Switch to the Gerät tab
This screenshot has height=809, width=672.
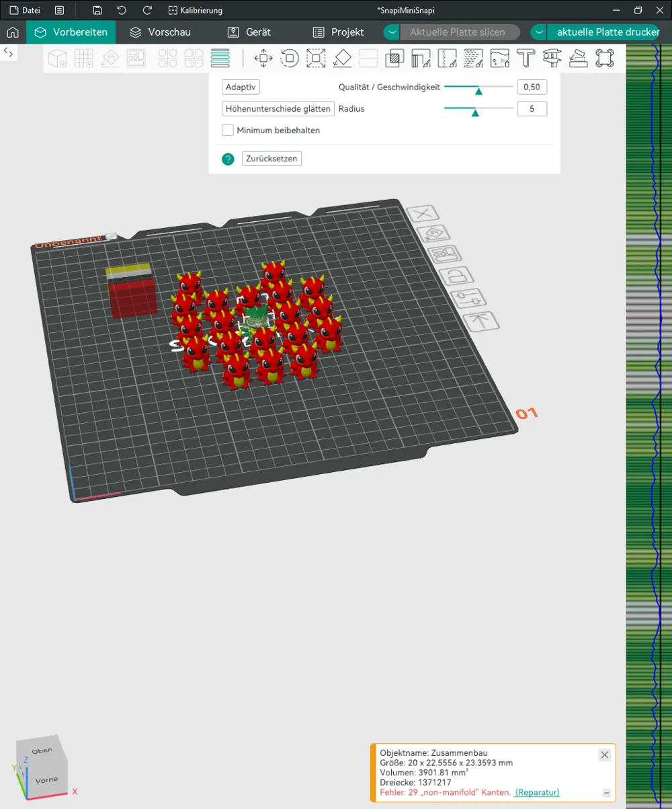[249, 32]
